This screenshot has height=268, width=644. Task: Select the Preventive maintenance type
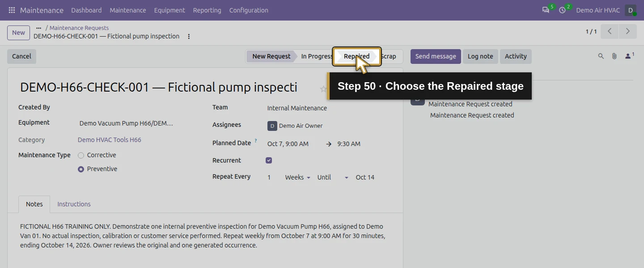tap(81, 169)
